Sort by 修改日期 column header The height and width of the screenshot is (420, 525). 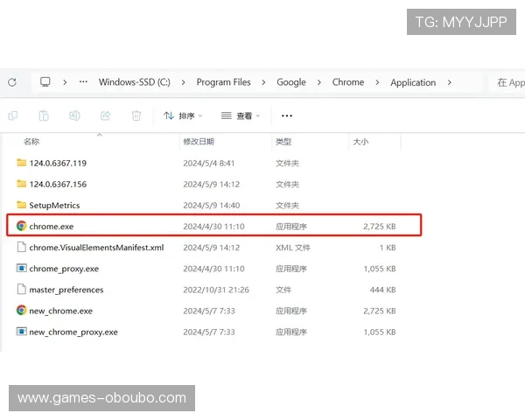click(199, 142)
